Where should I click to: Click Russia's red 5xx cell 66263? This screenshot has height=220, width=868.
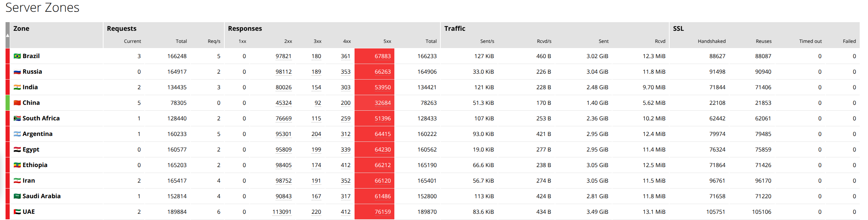(382, 72)
